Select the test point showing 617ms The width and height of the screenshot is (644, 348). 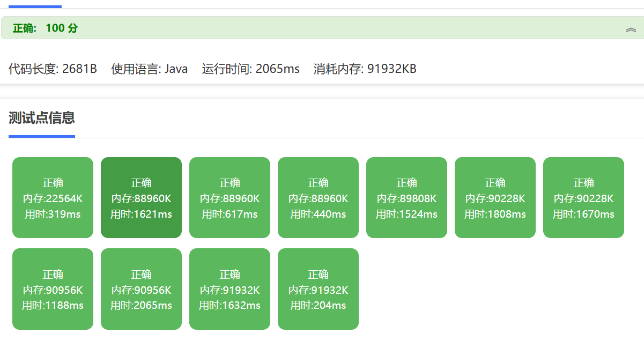pyautogui.click(x=230, y=197)
